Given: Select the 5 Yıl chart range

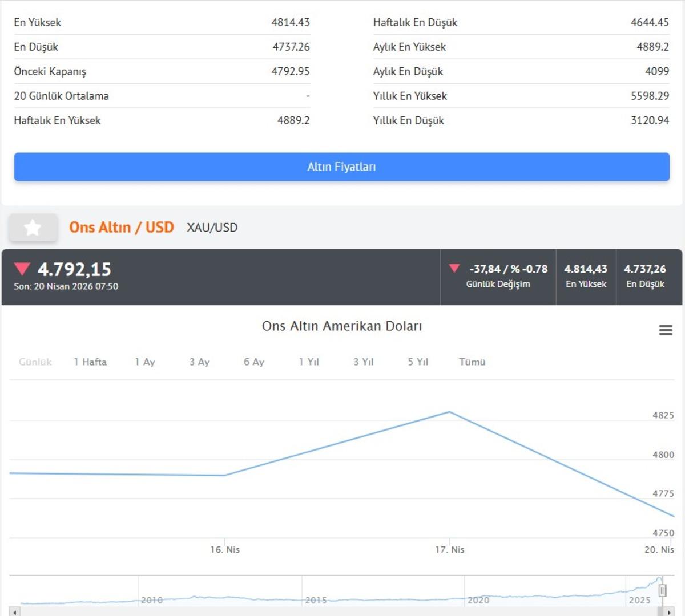Looking at the screenshot, I should 418,362.
